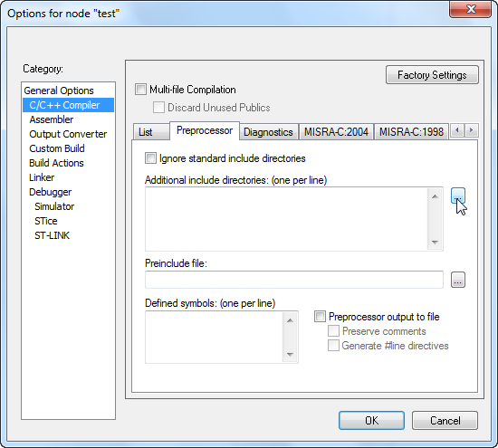Click in the Preinclude file field

(294, 280)
